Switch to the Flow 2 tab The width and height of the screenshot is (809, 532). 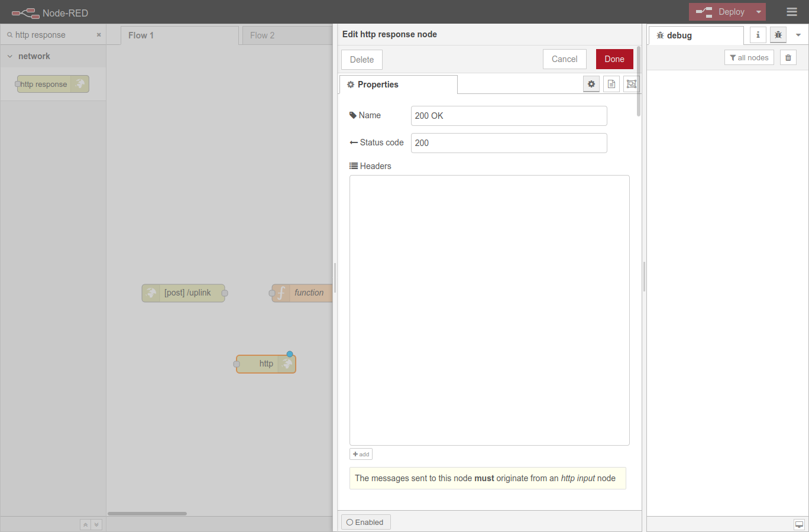[262, 35]
